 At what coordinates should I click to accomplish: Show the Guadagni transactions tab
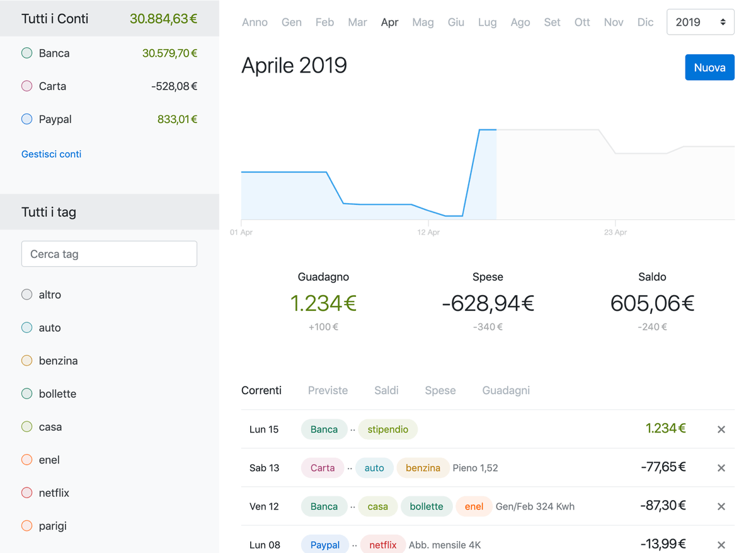(x=506, y=390)
